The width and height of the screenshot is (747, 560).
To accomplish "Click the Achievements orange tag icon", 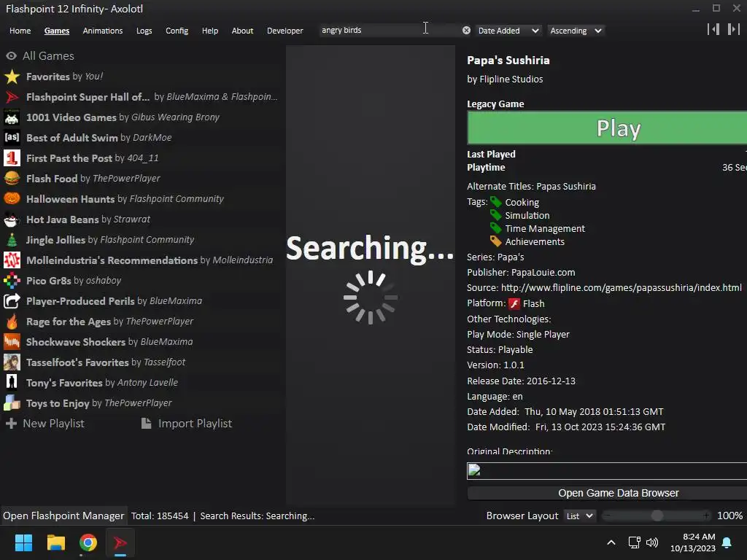I will tap(496, 241).
